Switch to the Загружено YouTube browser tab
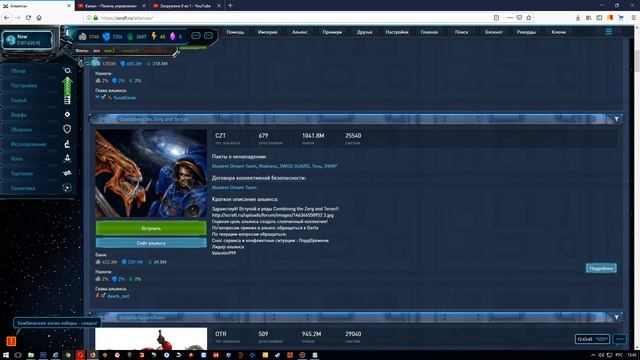This screenshot has width=640, height=360. click(x=186, y=6)
